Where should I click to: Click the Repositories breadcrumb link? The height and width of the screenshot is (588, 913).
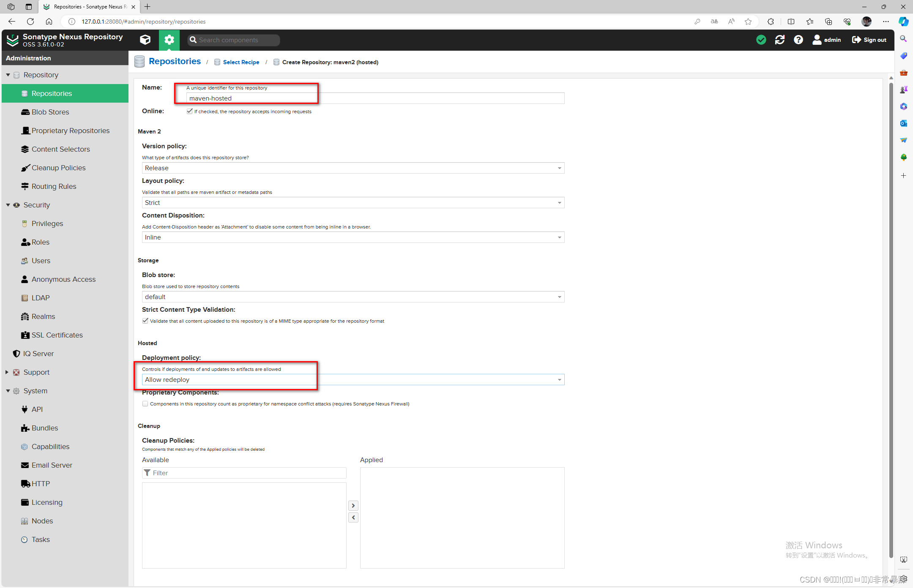[x=175, y=61]
